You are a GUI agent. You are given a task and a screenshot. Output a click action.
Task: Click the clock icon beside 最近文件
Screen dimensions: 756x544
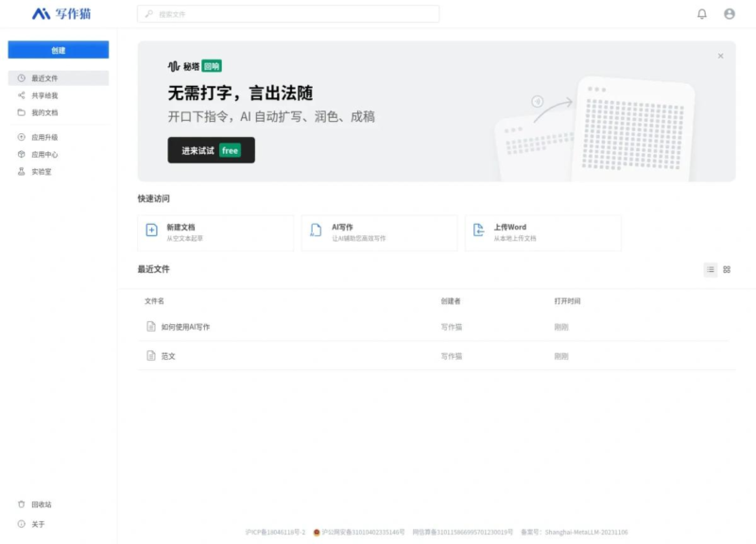point(21,78)
